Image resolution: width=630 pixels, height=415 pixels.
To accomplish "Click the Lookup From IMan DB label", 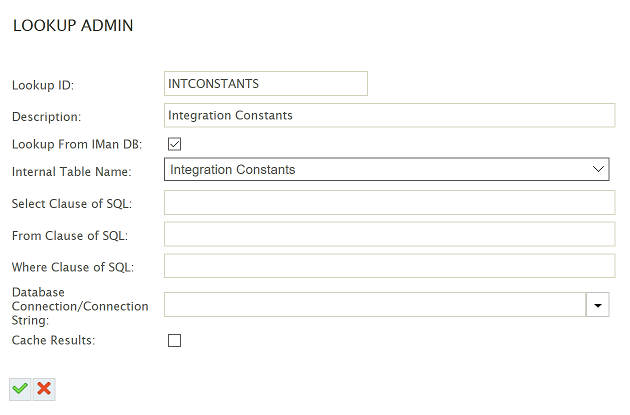I will pos(77,144).
